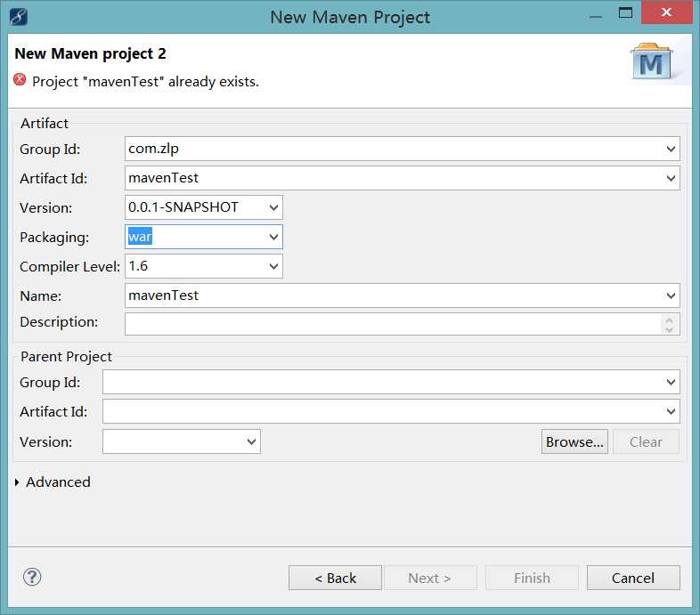Close the New Maven Project dialog
Viewport: 700px width, 615px height.
tap(666, 12)
